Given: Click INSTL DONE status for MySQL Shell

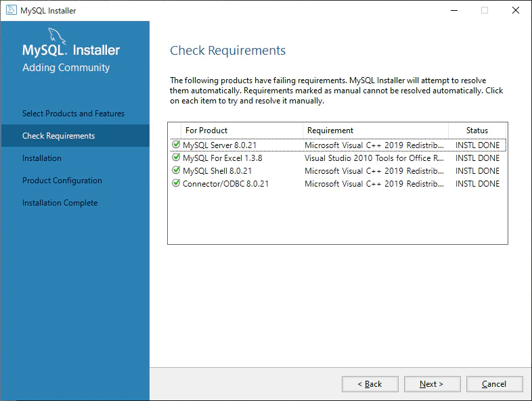Looking at the screenshot, I should (477, 171).
